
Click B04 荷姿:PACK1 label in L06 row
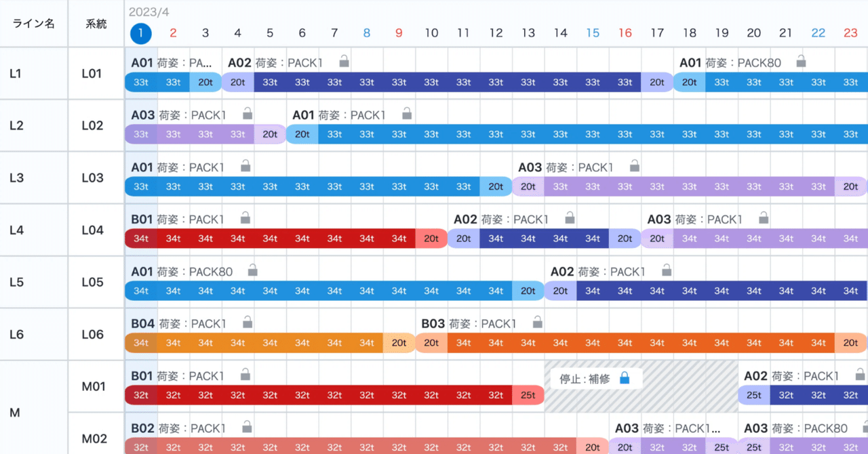pos(178,324)
